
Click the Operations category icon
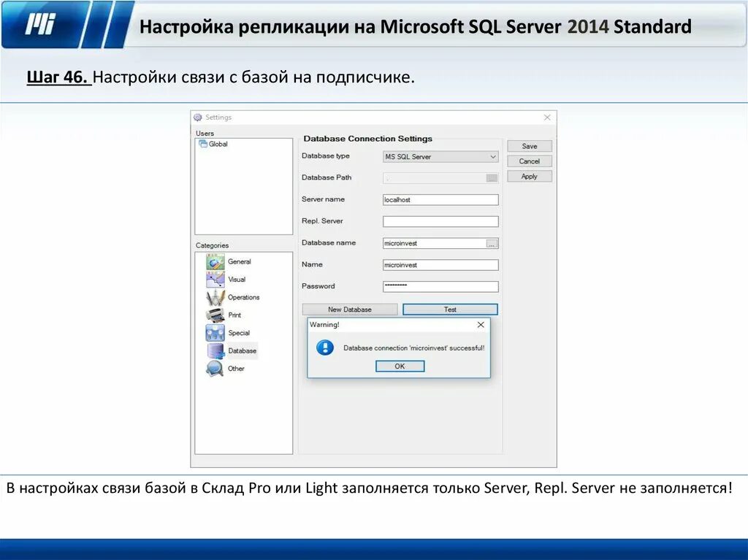215,297
